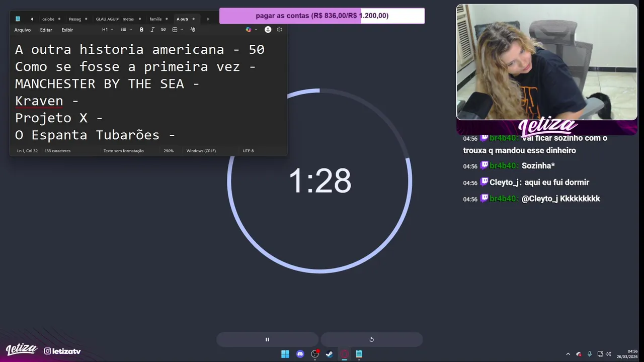Open Discord from the taskbar
Image resolution: width=644 pixels, height=362 pixels.
point(300,354)
